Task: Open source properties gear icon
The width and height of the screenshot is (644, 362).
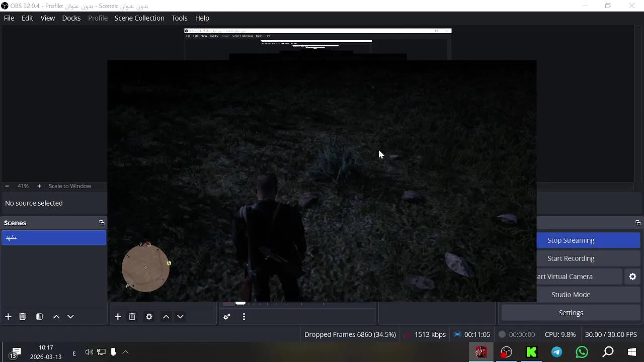Action: click(149, 317)
